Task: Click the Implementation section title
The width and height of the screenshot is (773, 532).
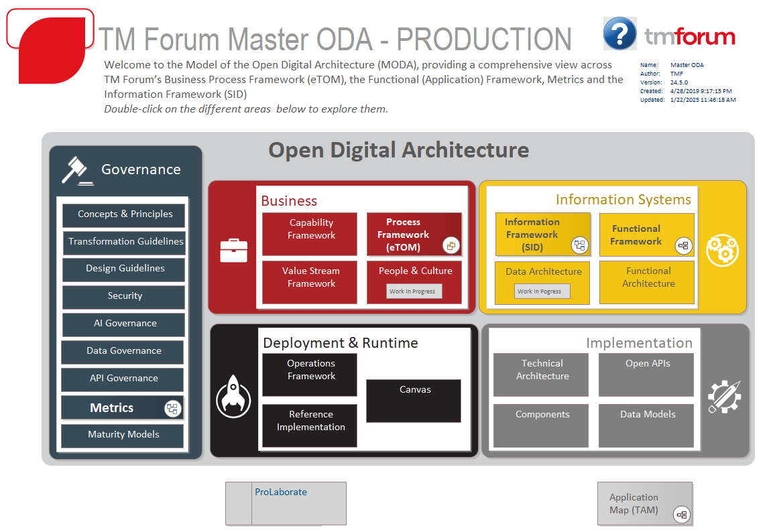Action: click(x=639, y=343)
